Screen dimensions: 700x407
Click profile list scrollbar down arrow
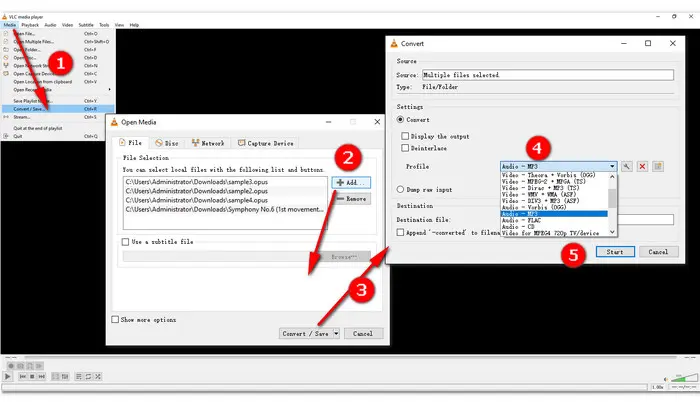coord(612,232)
